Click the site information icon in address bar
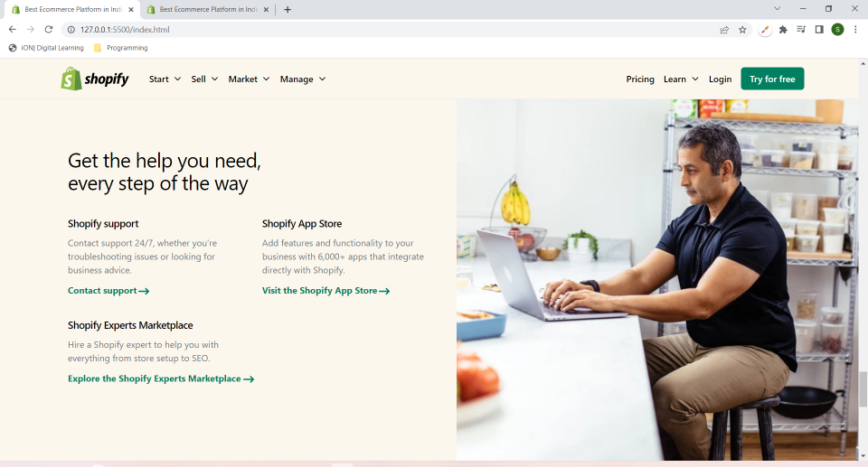Image resolution: width=868 pixels, height=467 pixels. (x=71, y=29)
